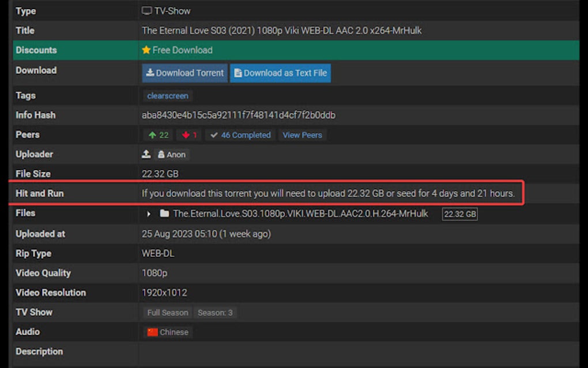The height and width of the screenshot is (368, 588).
Task: Select the clearscreen tag
Action: [167, 95]
